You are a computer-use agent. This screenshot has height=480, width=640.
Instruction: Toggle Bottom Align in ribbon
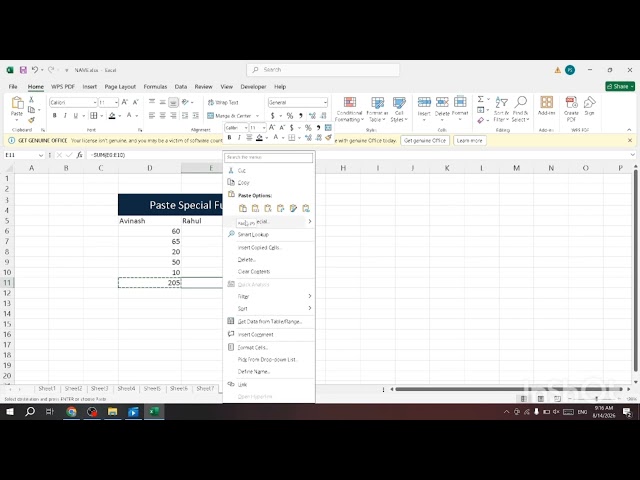[x=173, y=102]
